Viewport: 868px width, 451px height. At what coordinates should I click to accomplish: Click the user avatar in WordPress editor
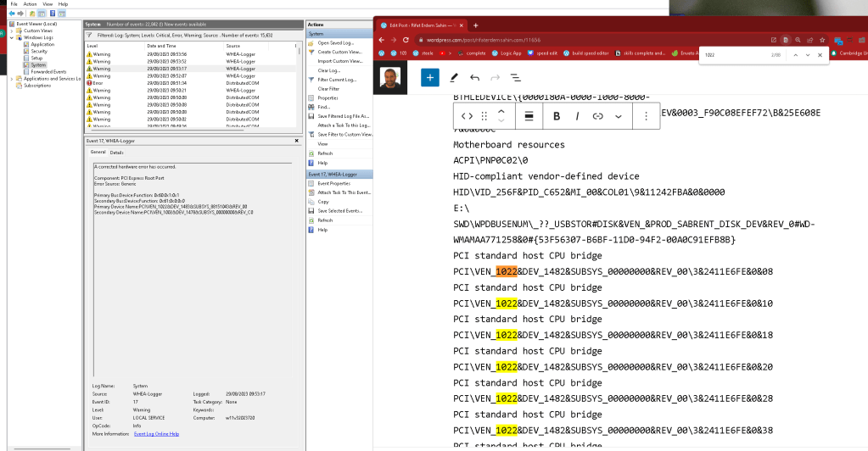pos(390,78)
